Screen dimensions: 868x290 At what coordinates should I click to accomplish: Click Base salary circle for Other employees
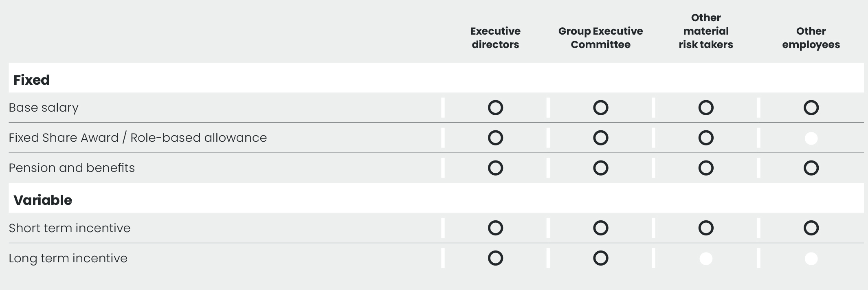[x=811, y=108]
